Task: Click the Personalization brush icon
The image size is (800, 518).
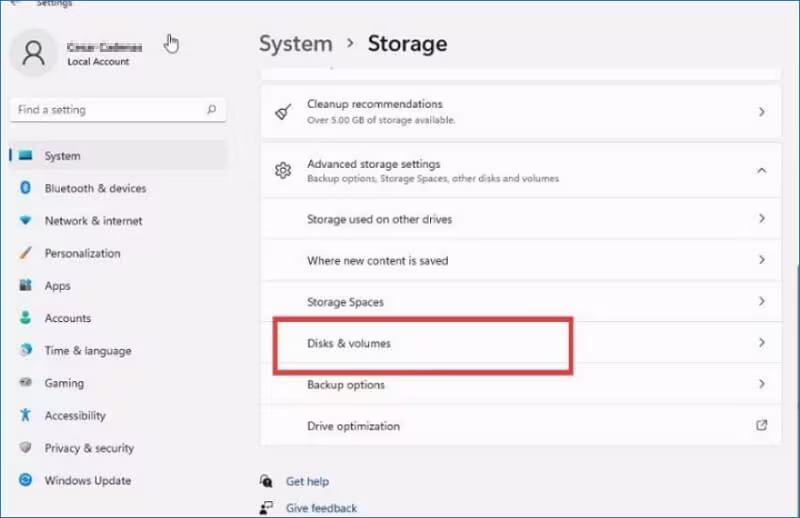Action: 25,253
